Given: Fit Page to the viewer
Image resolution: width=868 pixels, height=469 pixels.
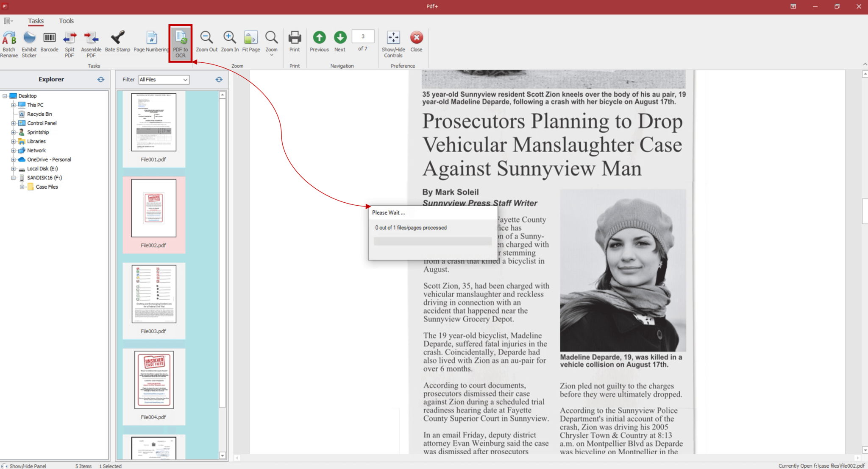Looking at the screenshot, I should [251, 42].
